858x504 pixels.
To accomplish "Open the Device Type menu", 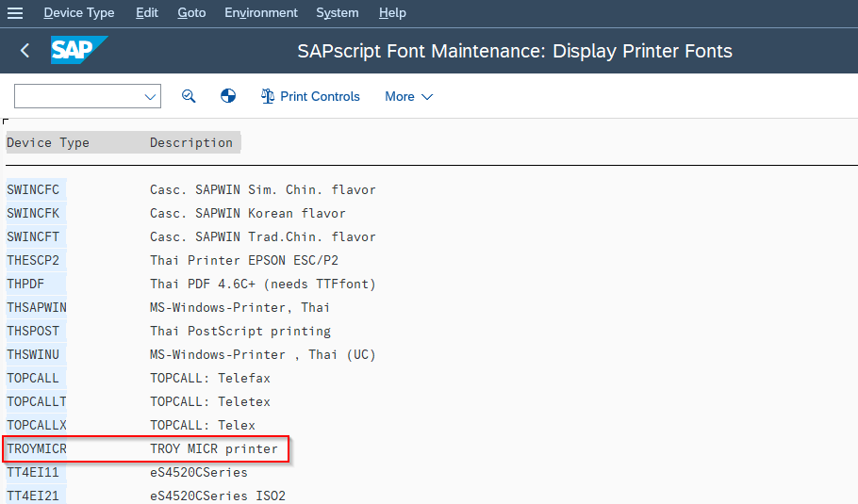I will 79,12.
